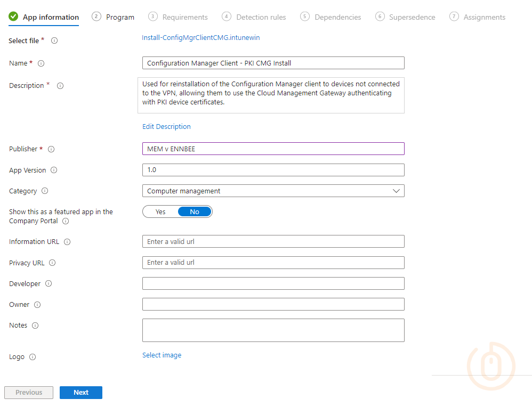Screen dimensions: 532x407
Task: Click info icon beside Name label
Action: click(x=41, y=63)
